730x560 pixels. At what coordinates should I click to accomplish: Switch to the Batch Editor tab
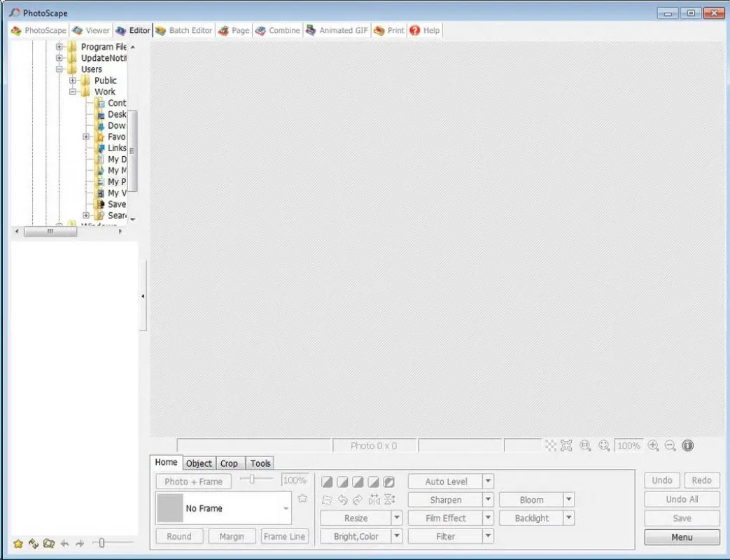(184, 30)
